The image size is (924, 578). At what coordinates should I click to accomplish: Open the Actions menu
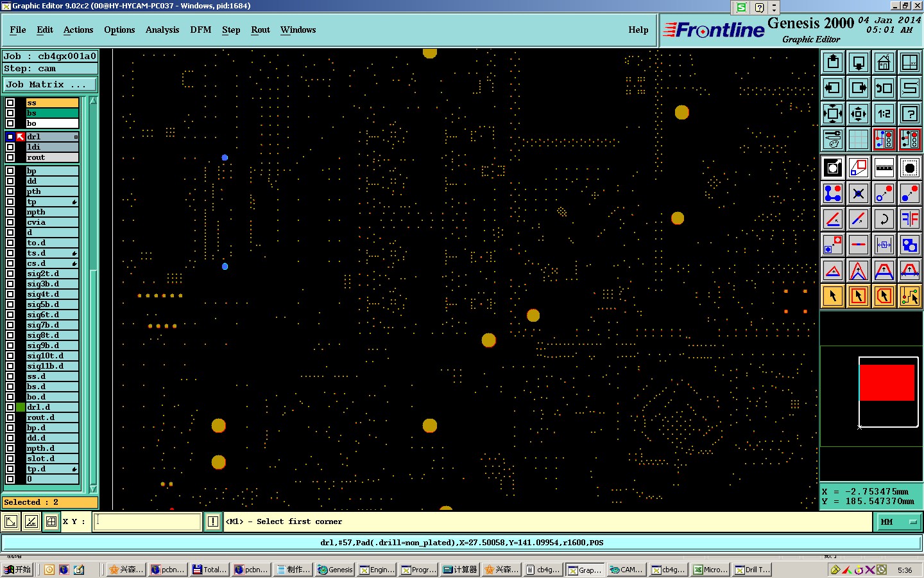(78, 30)
